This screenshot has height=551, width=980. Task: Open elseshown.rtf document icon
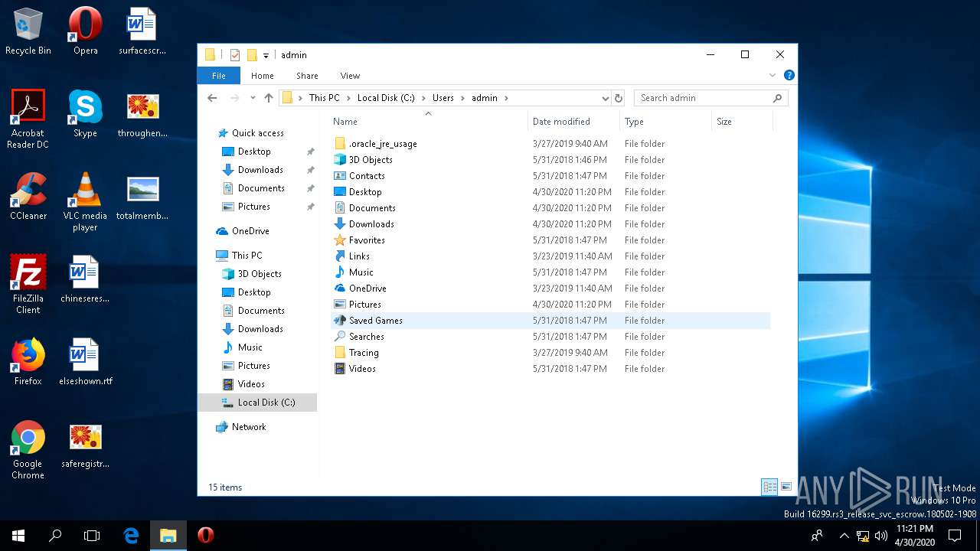tap(85, 361)
